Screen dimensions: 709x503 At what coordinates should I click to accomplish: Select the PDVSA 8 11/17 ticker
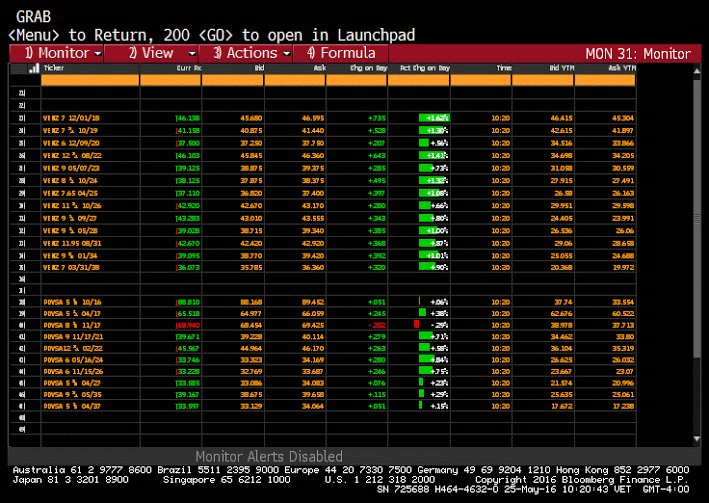(72, 325)
